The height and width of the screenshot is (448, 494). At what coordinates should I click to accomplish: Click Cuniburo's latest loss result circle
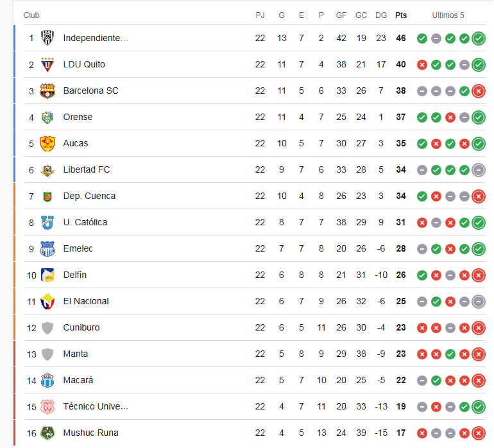click(479, 328)
